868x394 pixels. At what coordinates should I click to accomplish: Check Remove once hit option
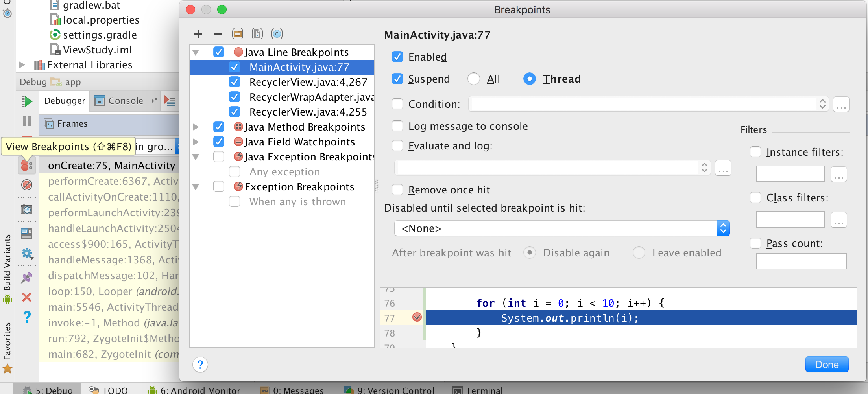(x=397, y=190)
